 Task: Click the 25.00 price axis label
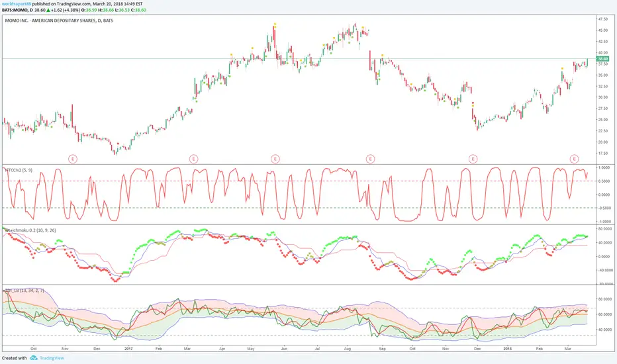click(602, 120)
